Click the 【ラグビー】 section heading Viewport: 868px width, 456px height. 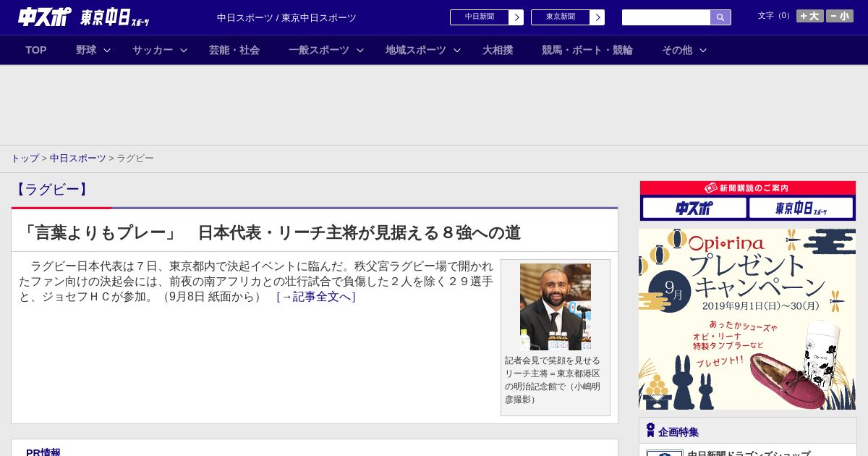point(51,190)
